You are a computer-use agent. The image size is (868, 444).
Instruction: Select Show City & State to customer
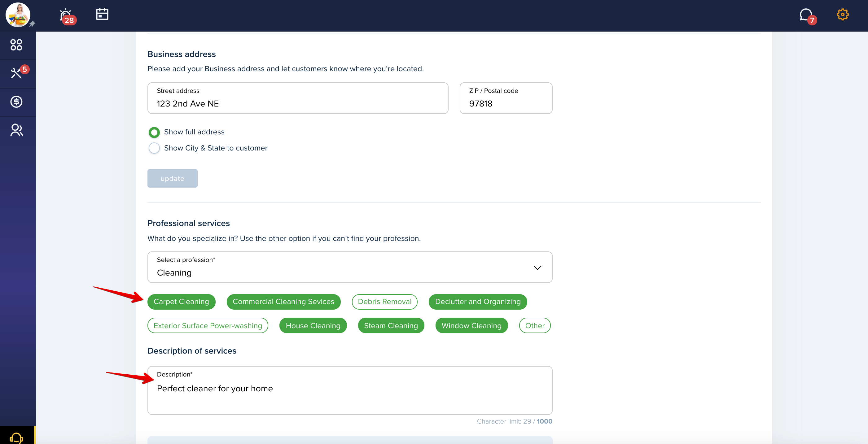(154, 148)
